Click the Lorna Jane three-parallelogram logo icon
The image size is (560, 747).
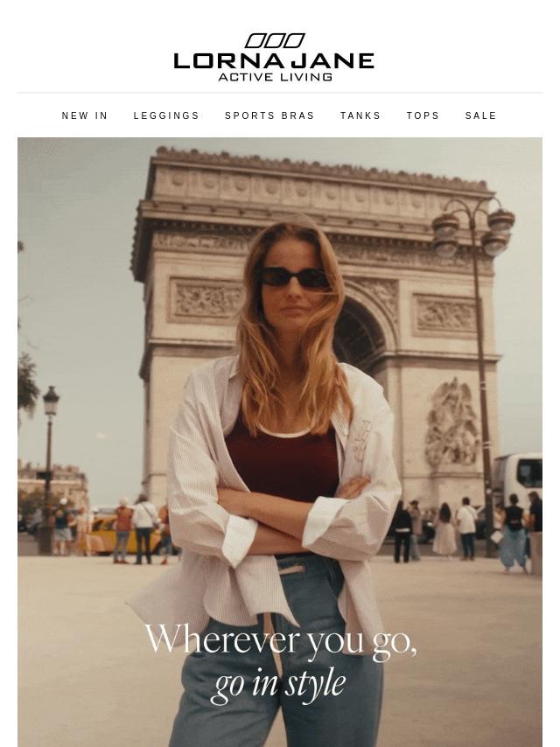[x=275, y=41]
